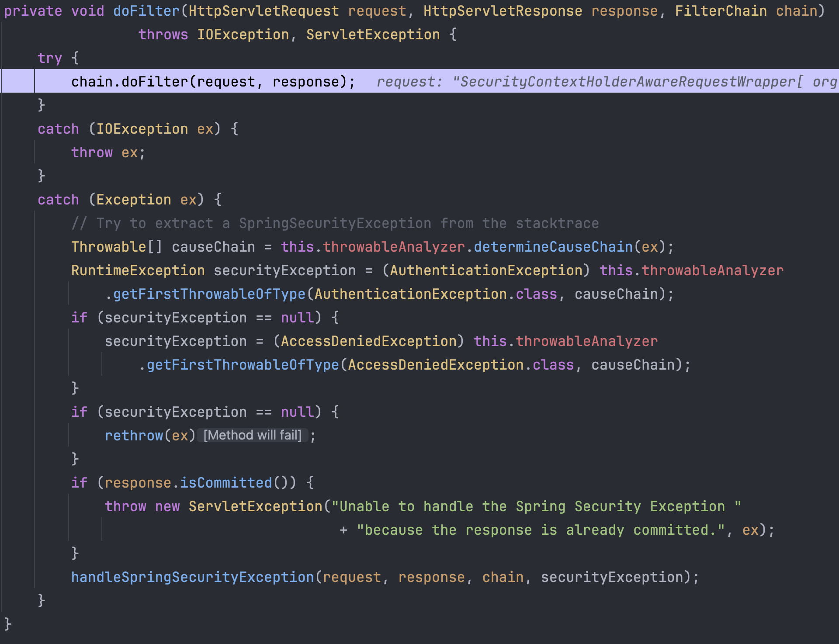Click the "throw ex;" statement
The width and height of the screenshot is (839, 644).
(x=108, y=152)
